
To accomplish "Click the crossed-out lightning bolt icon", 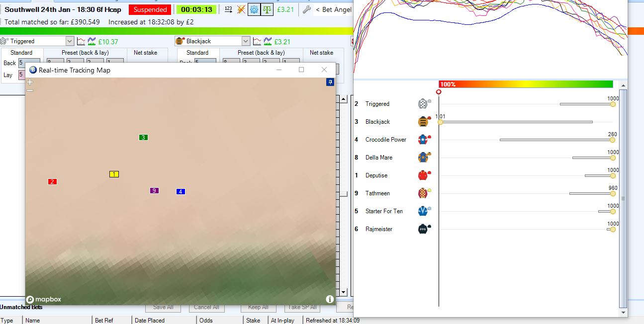I will pyautogui.click(x=241, y=9).
